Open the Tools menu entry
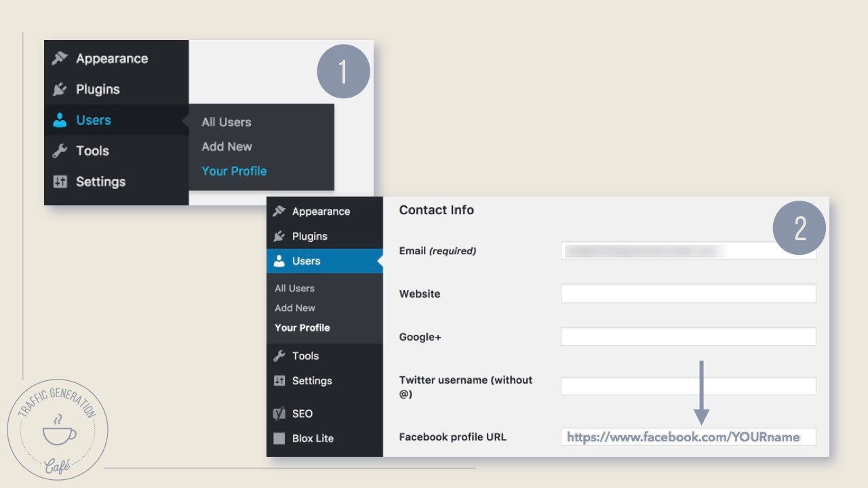 92,150
